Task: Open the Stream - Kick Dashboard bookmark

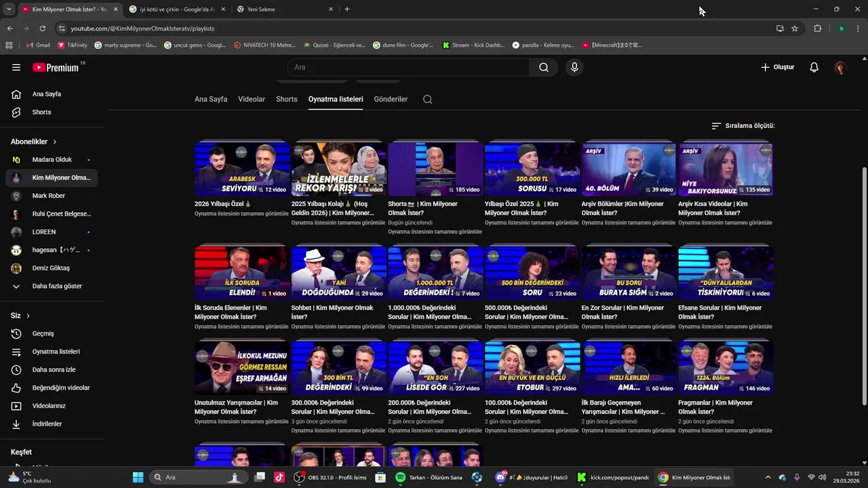Action: tap(473, 45)
